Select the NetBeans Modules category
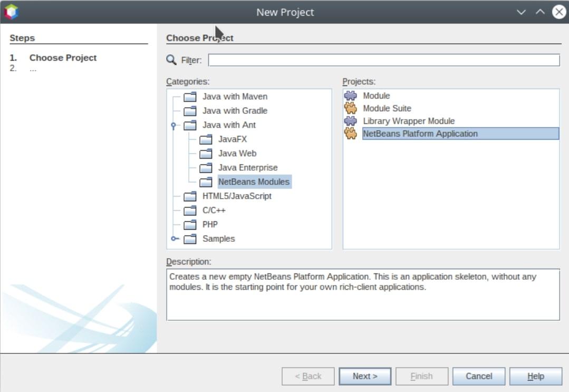This screenshot has width=569, height=392. (254, 182)
